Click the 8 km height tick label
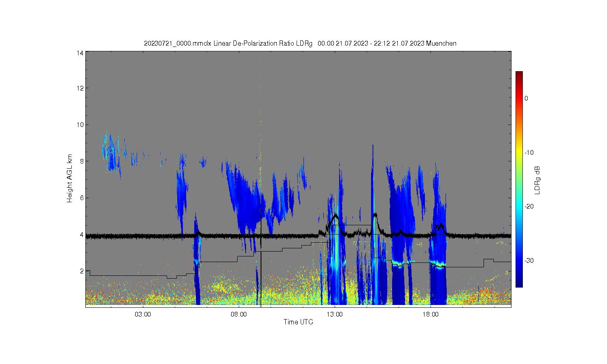The width and height of the screenshot is (607, 364). point(82,161)
